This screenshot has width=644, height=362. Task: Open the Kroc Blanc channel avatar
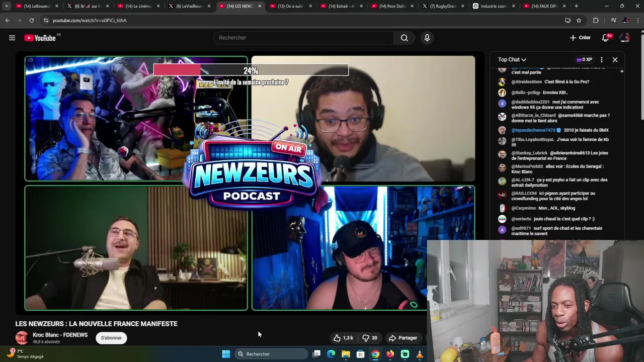coord(22,338)
